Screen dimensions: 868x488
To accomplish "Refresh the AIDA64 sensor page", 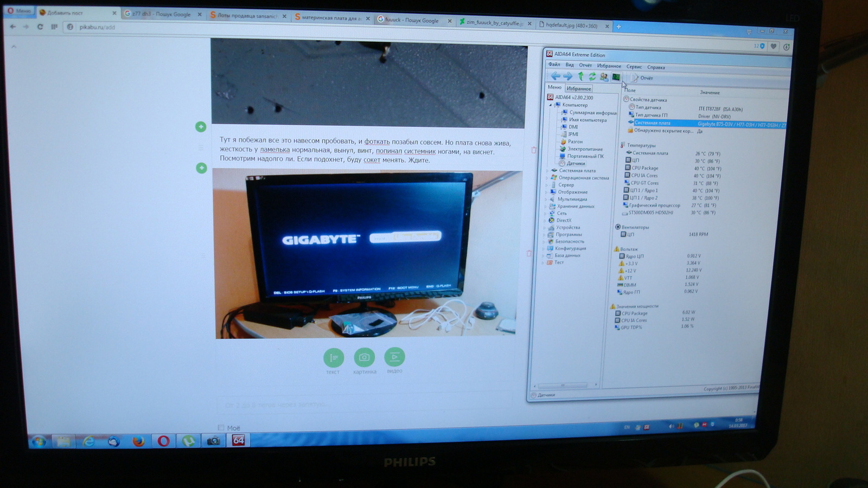I will [x=592, y=76].
